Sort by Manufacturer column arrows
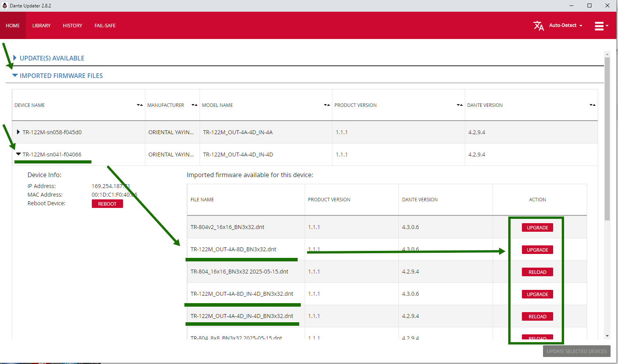 coord(194,105)
